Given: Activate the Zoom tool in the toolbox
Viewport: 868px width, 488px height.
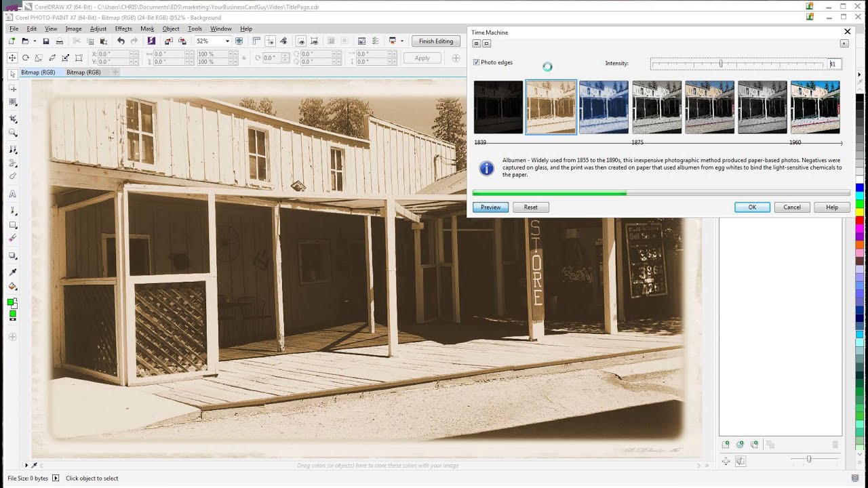Looking at the screenshot, I should [13, 133].
